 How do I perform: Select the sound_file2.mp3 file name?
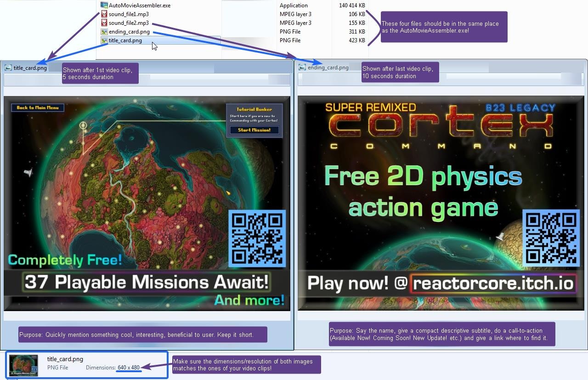tap(129, 23)
